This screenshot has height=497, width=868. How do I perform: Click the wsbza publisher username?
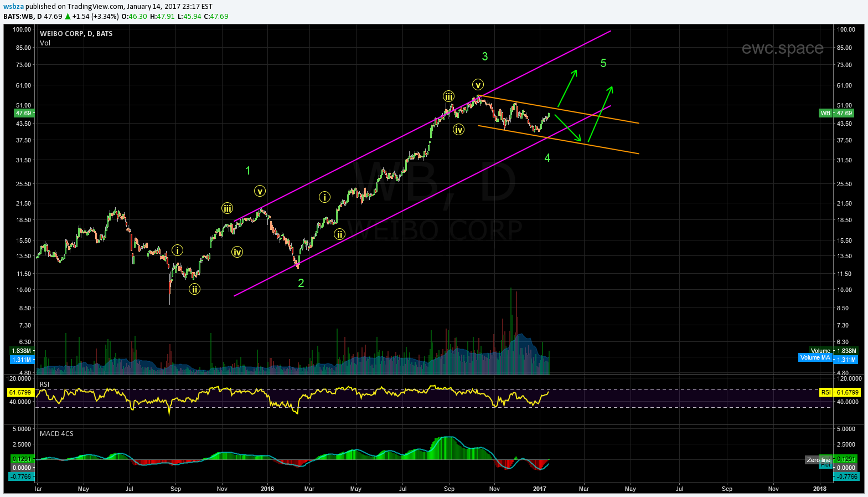click(x=13, y=6)
